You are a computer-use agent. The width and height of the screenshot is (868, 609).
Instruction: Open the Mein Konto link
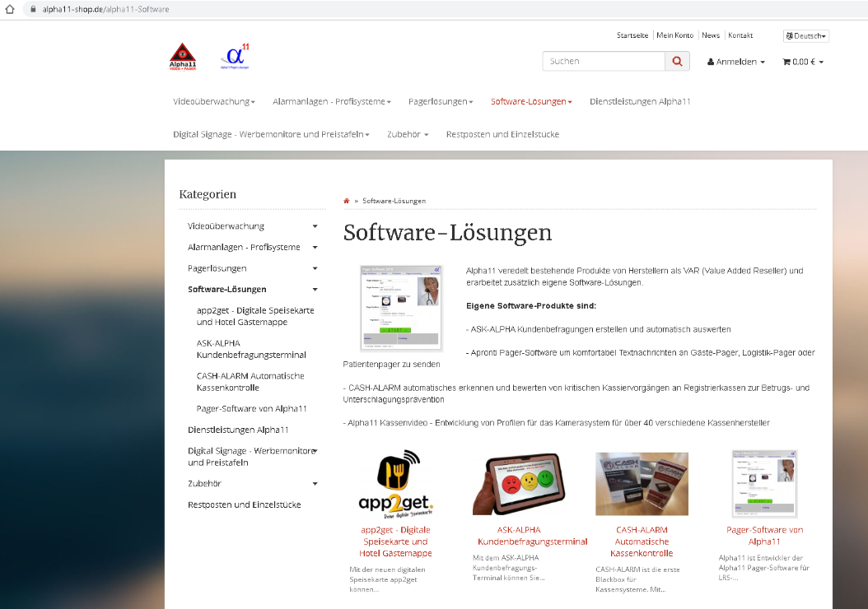[x=674, y=35]
